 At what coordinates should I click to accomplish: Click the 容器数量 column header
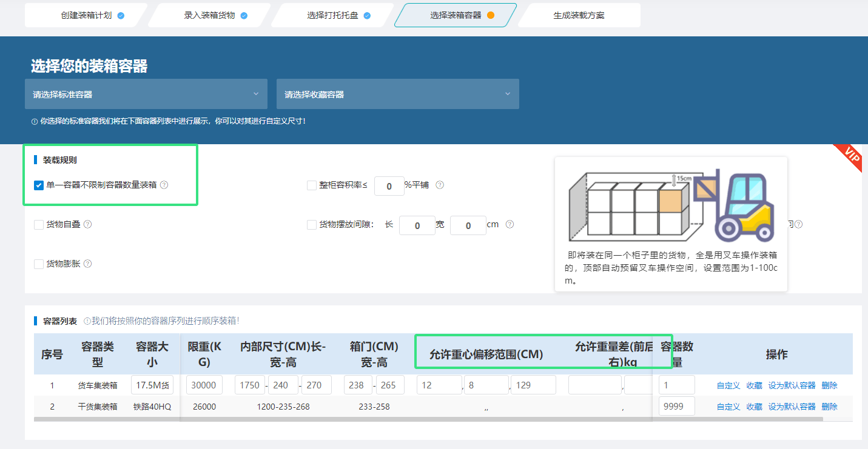(677, 354)
